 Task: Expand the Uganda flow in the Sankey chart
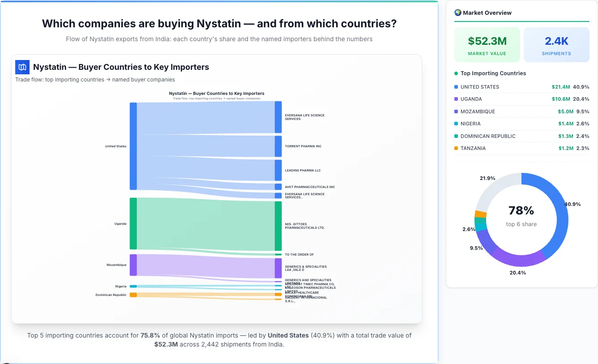point(132,224)
